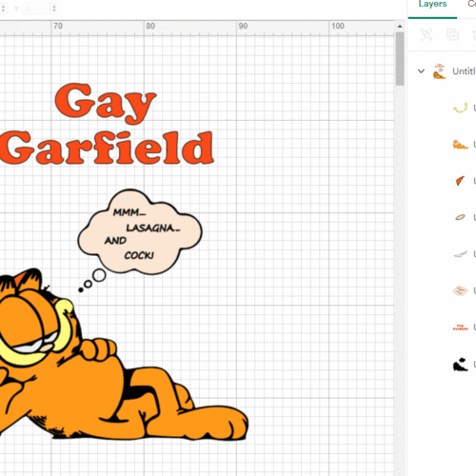Image resolution: width=476 pixels, height=476 pixels.
Task: Click the 'Untitl' group name label
Action: [x=464, y=71]
